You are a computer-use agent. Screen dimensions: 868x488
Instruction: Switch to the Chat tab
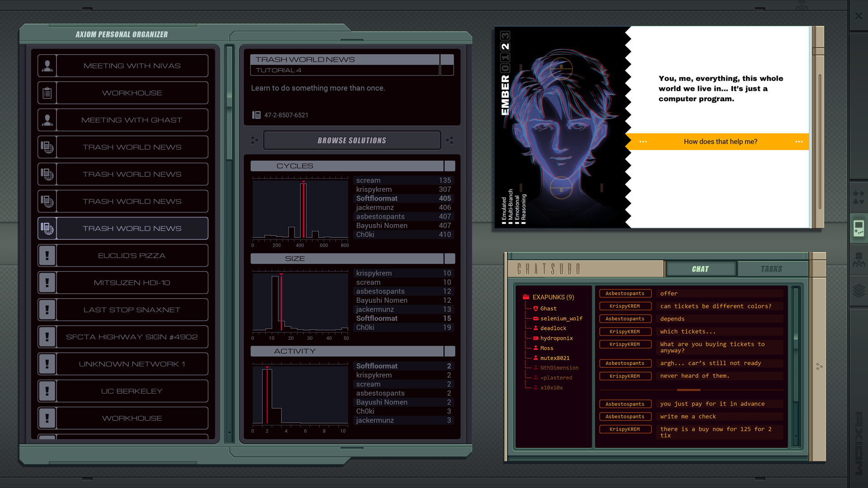[700, 269]
